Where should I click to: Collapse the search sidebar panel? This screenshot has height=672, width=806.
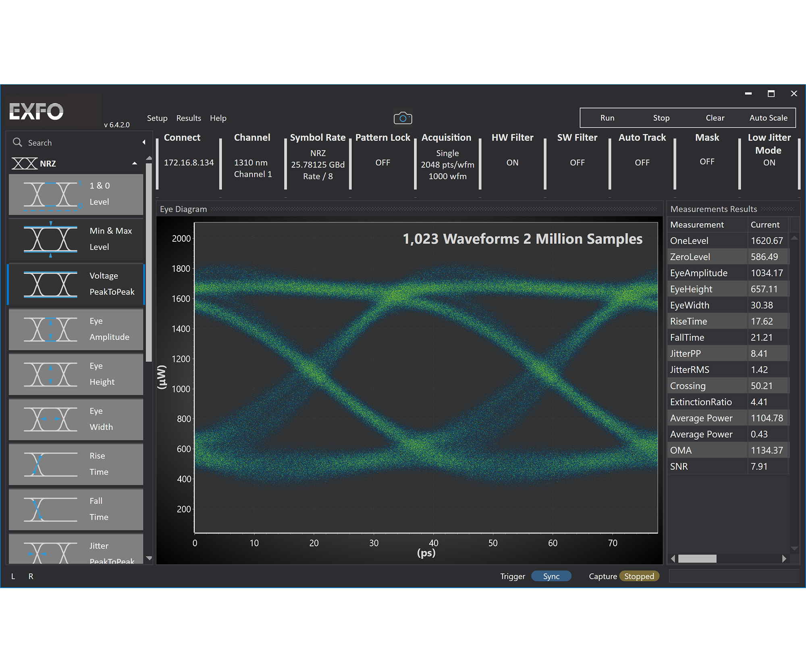click(x=144, y=142)
